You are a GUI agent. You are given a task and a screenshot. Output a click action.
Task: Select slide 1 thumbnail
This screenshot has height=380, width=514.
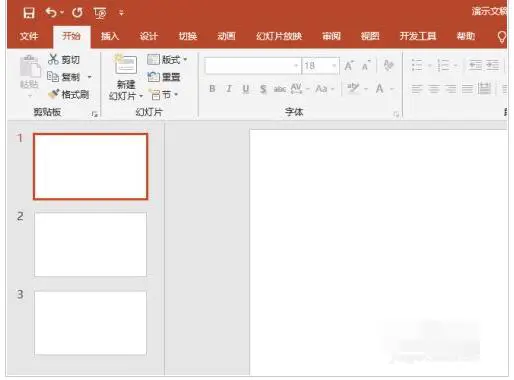click(x=90, y=166)
